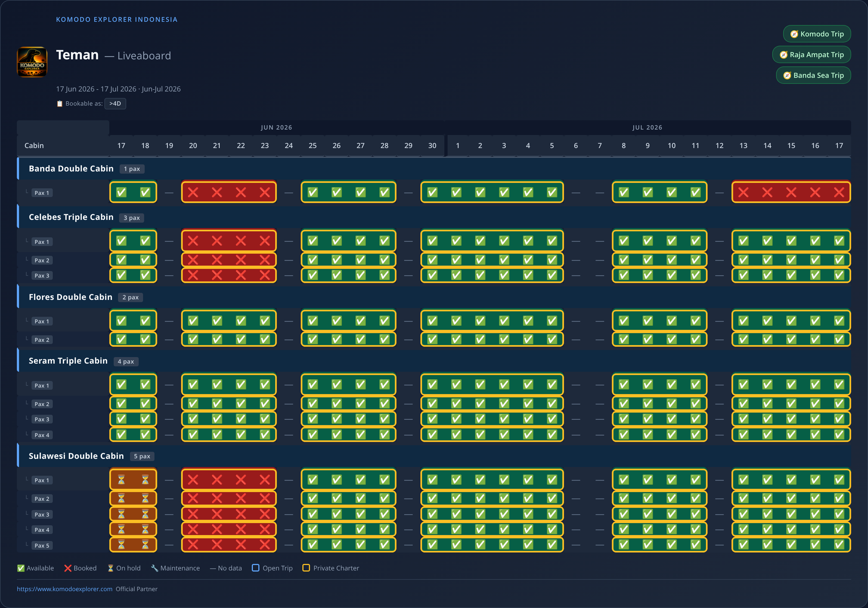Click Banda Pax 1 available check on June 17
The height and width of the screenshot is (608, 868).
pos(121,193)
